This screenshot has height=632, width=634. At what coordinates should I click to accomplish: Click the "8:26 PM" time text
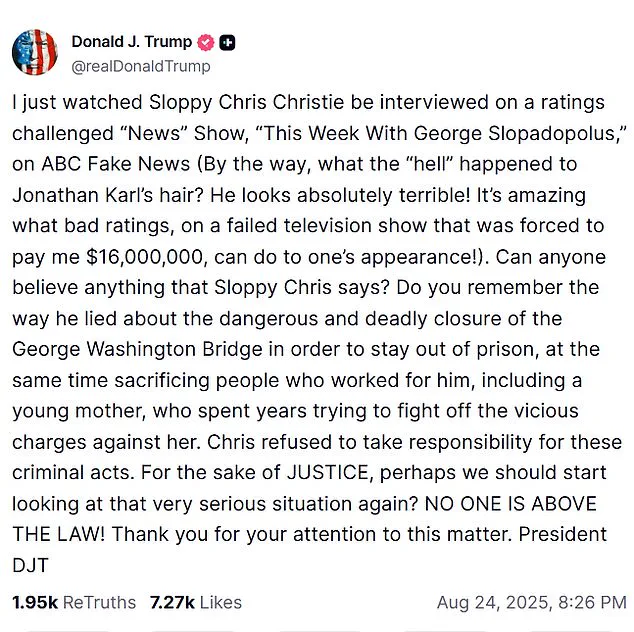(592, 602)
